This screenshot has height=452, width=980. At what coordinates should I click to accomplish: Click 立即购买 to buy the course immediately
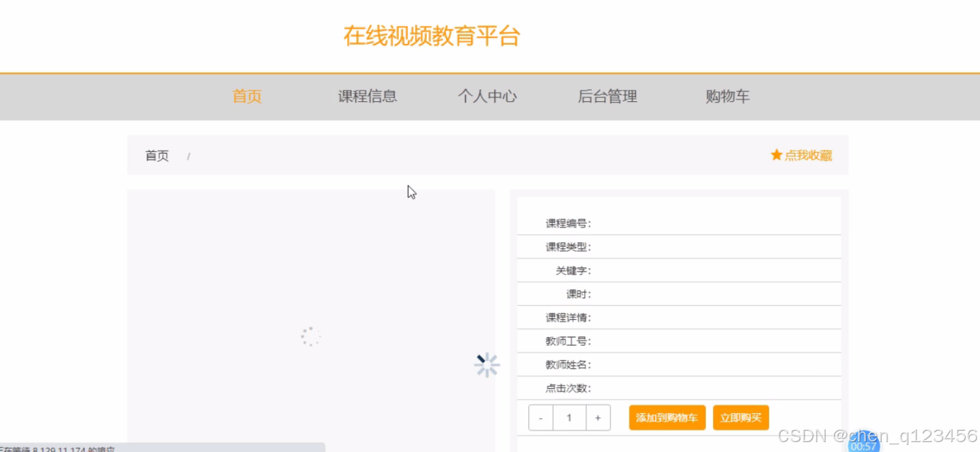(x=741, y=417)
